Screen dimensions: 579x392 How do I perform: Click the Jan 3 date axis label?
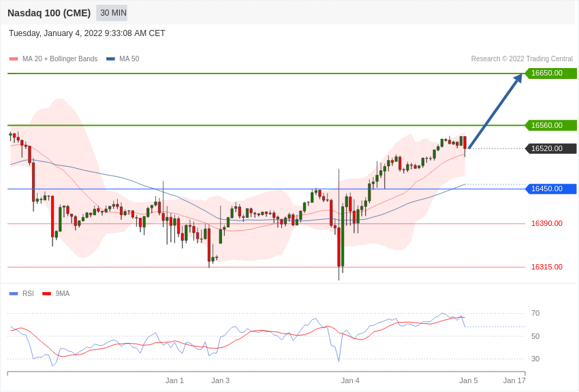tap(221, 380)
